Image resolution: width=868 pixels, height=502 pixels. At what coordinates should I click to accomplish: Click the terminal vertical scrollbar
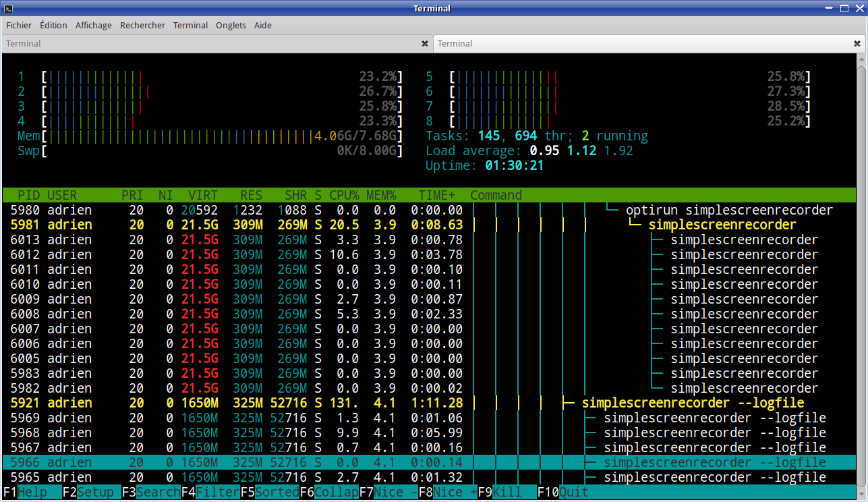862,275
